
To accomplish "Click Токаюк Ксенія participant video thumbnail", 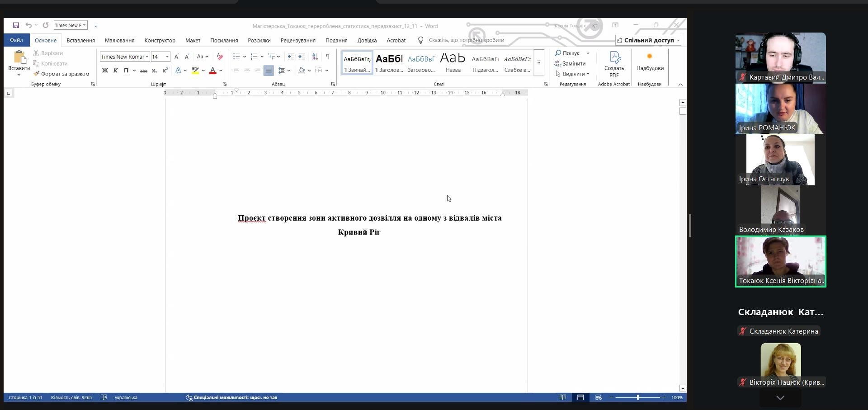I will pyautogui.click(x=781, y=261).
